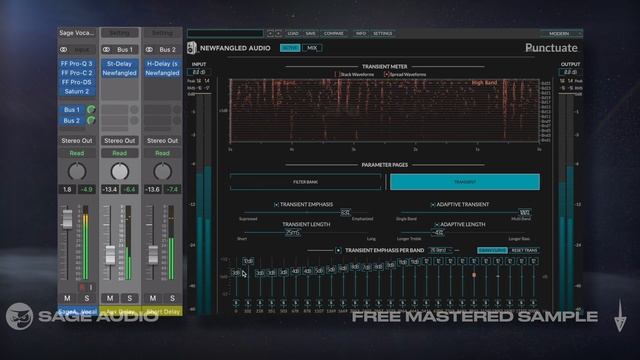Solo the Bus 1 delay channel
640x360 pixels.
click(129, 298)
